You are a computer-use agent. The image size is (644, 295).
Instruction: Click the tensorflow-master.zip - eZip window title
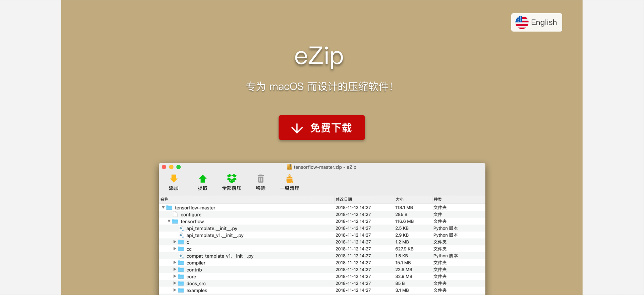(325, 167)
